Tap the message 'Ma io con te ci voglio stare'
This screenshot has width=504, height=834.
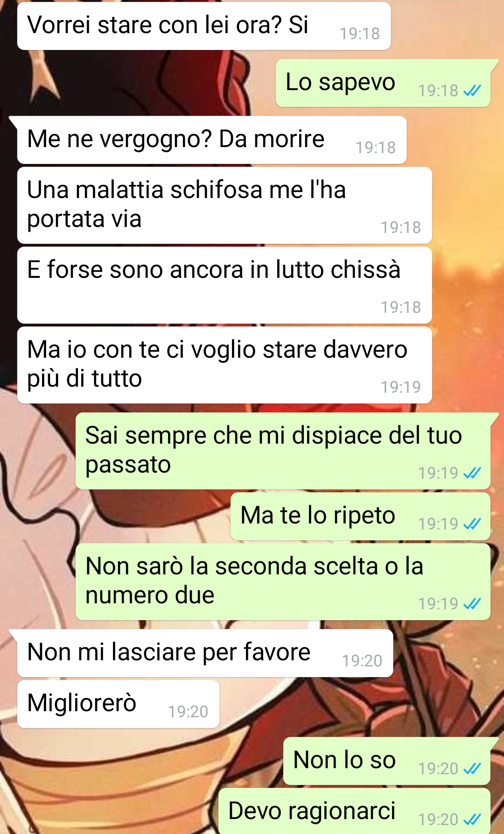pos(224,365)
